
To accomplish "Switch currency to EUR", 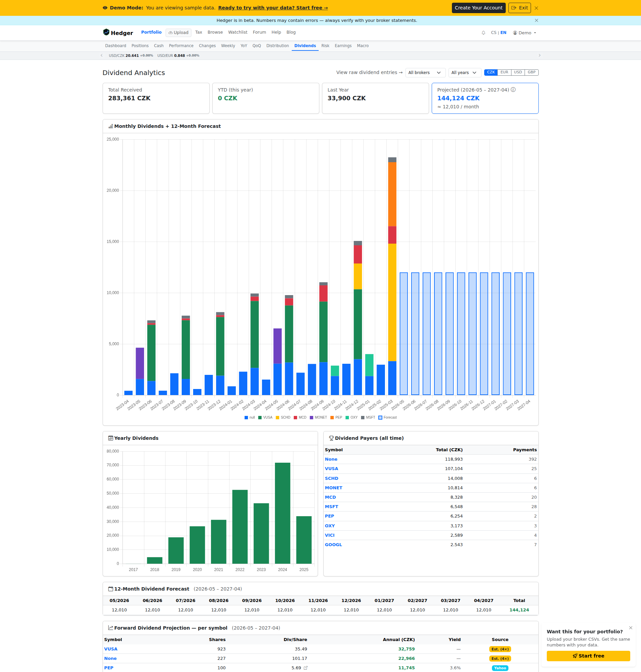I will [x=504, y=72].
